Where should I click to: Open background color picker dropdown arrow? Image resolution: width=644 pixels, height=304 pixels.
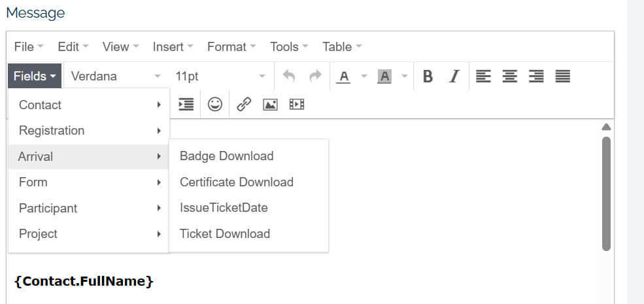coord(405,76)
